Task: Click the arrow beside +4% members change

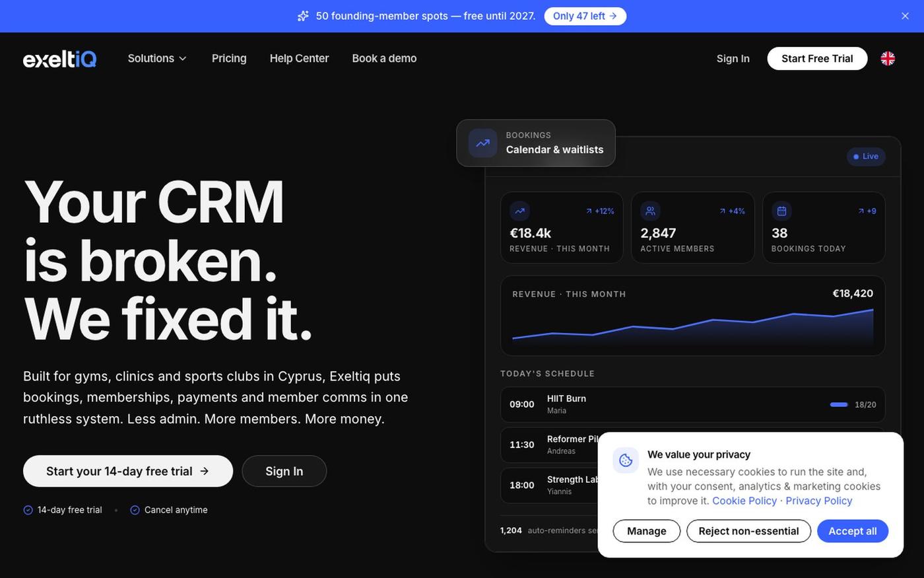Action: coord(723,211)
